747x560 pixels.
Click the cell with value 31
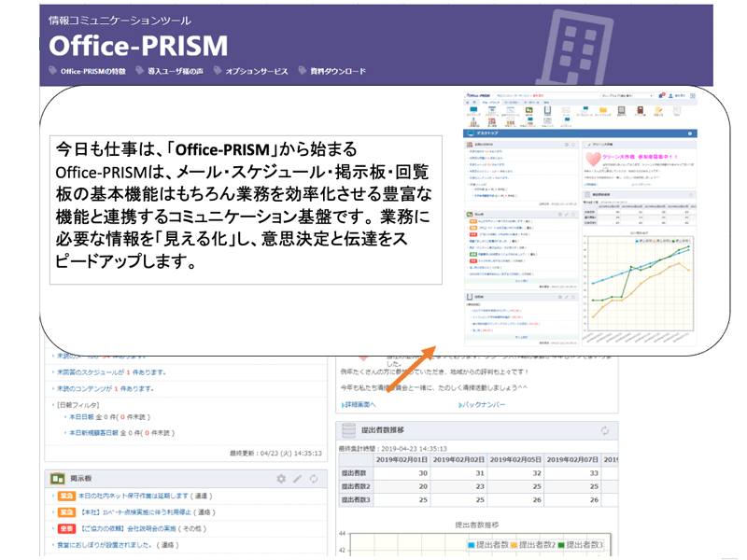click(458, 473)
